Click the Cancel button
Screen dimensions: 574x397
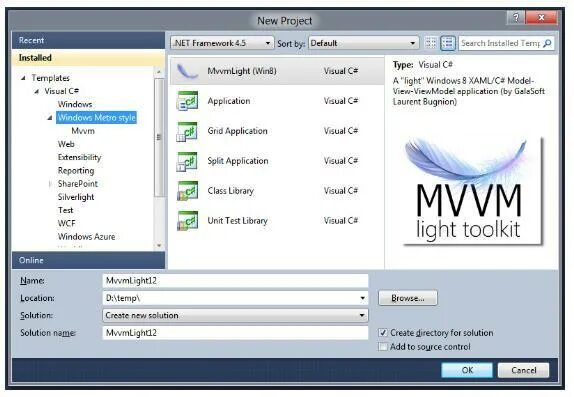click(523, 370)
